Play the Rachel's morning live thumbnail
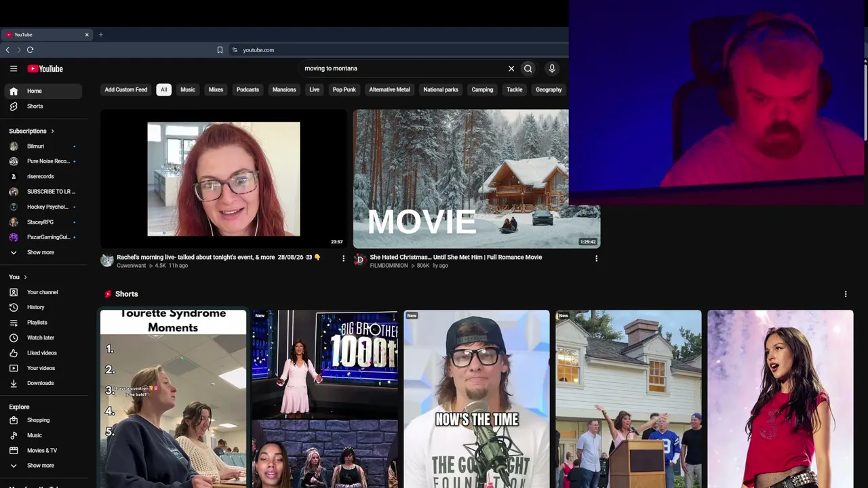 click(x=224, y=179)
